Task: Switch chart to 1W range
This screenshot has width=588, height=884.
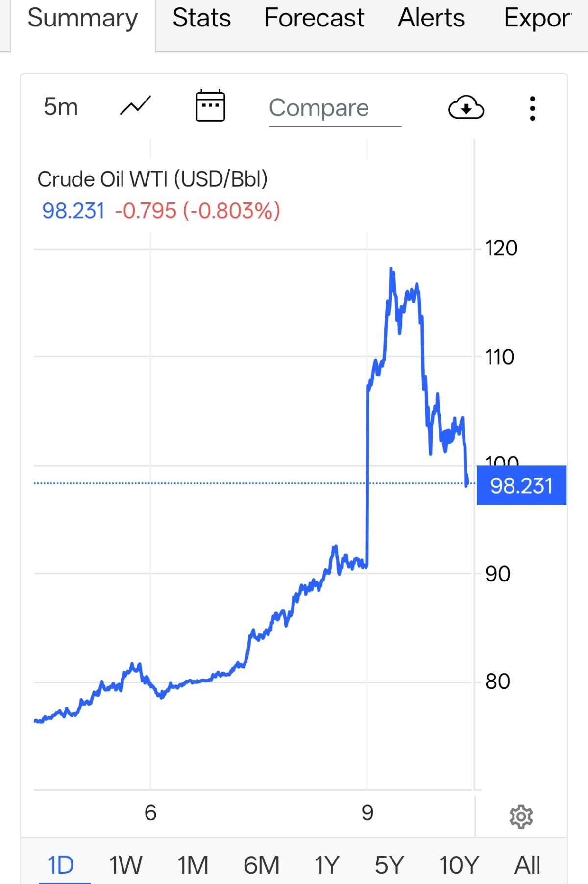Action: (x=125, y=865)
